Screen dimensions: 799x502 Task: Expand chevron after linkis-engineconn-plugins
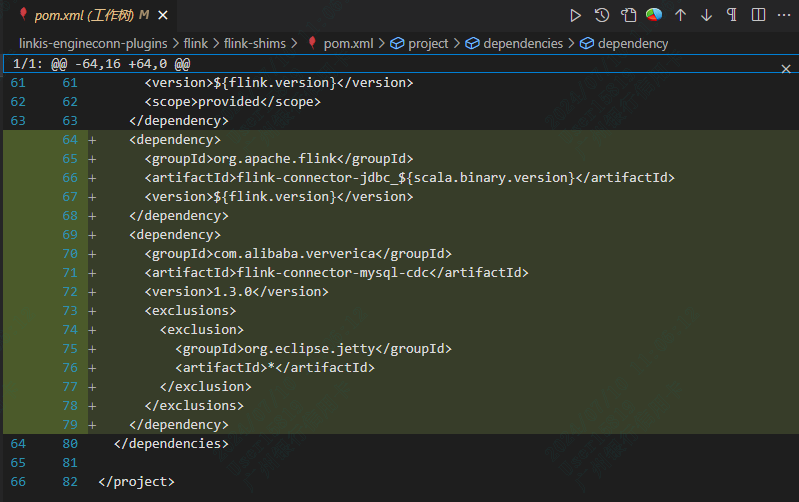175,44
